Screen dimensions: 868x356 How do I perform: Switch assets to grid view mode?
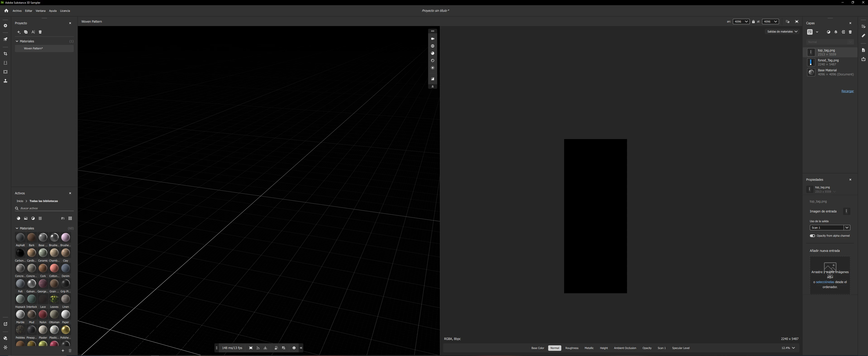point(70,219)
